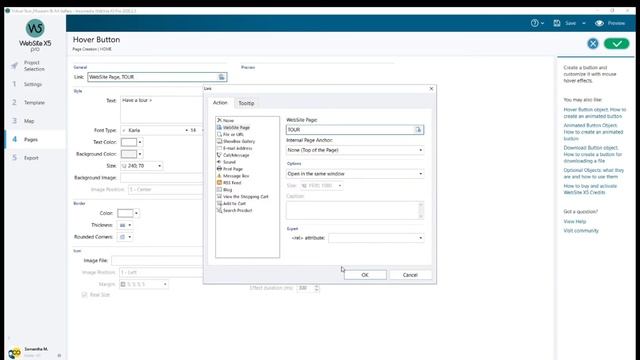
Task: Click the Border Color swatch
Action: point(125,213)
